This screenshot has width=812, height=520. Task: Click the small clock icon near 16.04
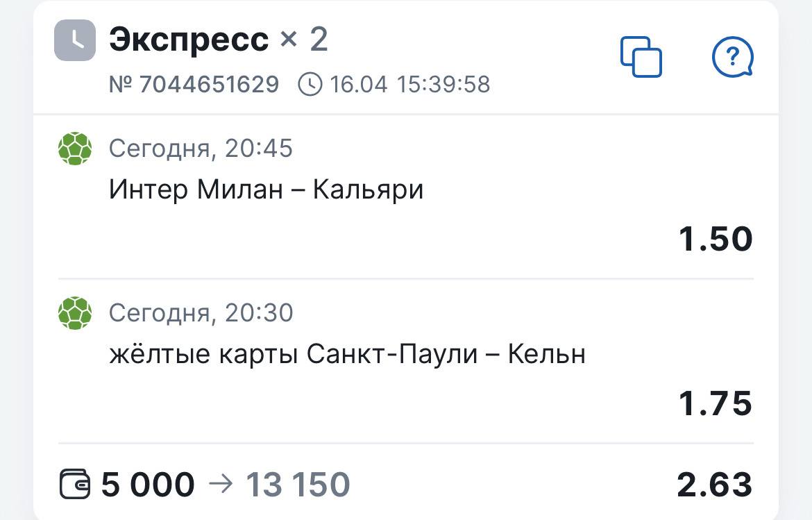tap(310, 85)
